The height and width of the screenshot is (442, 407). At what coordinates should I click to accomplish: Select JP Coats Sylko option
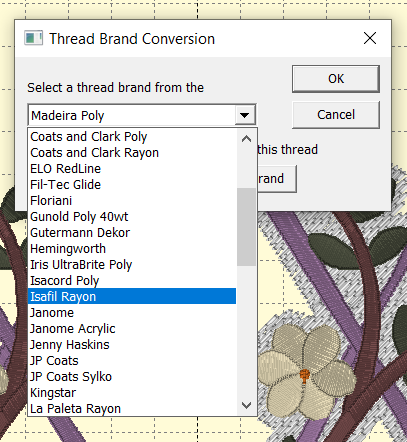click(132, 377)
